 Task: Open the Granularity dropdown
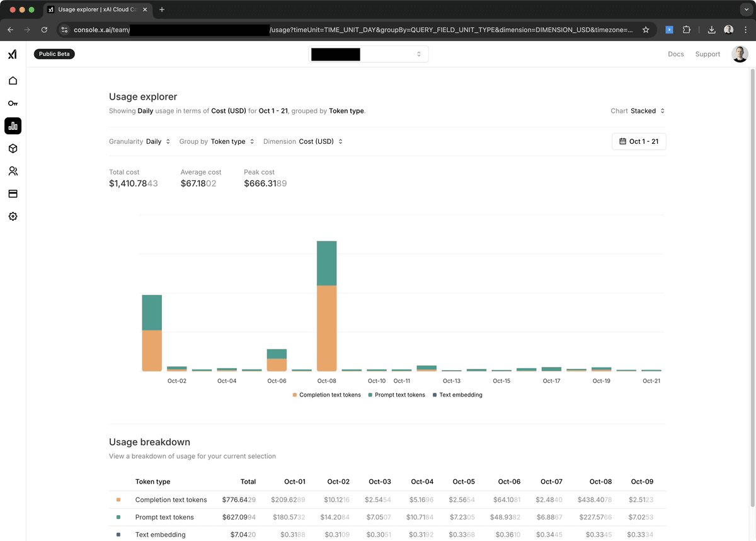[156, 141]
